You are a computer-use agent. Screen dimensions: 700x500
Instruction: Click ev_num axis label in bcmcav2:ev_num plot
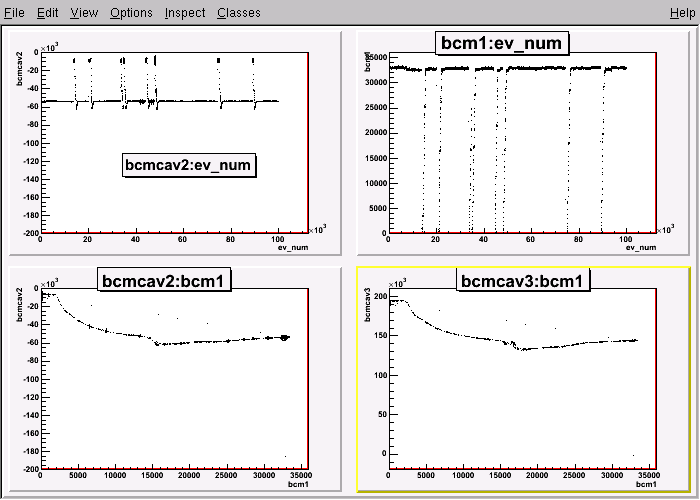coord(293,247)
